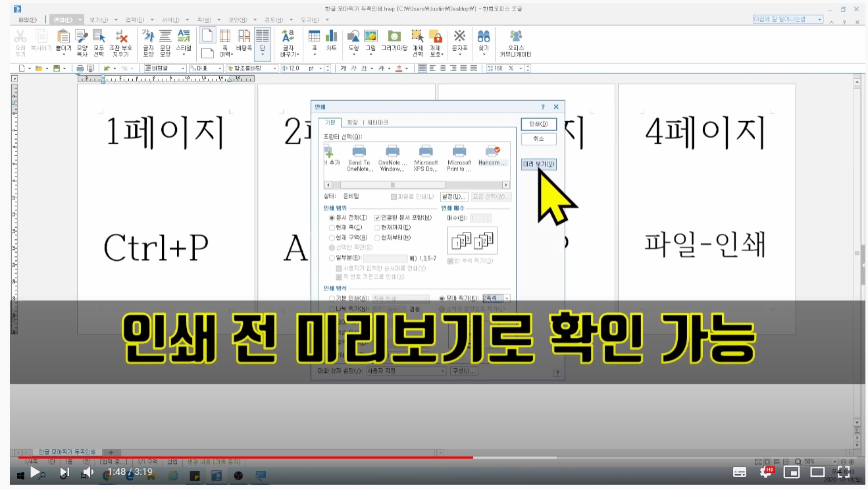Open the 대표 language dropdown
Screen dimensions: 868x490
pyautogui.click(x=220, y=68)
